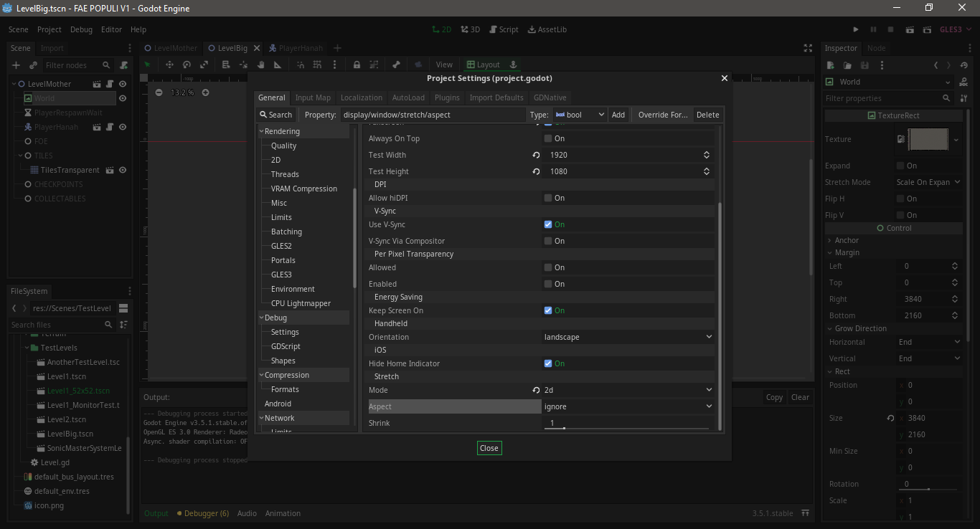This screenshot has height=529, width=980.
Task: Click the Filter properties field
Action: pos(887,98)
